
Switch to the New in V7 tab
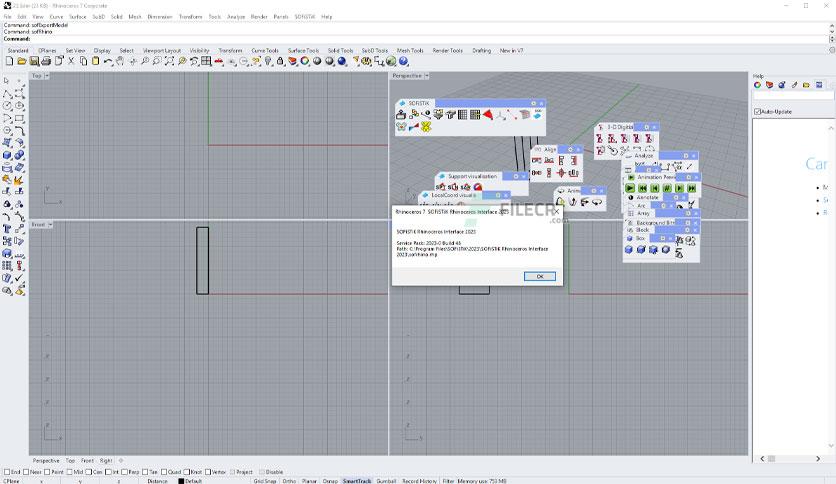[511, 51]
